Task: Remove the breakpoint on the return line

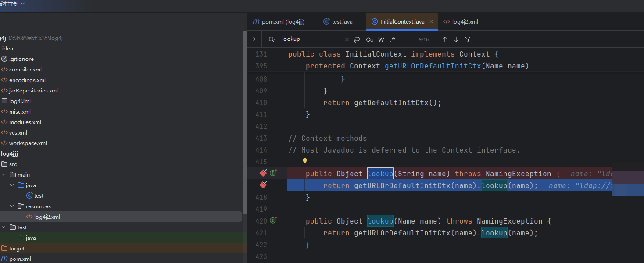Action: (263, 185)
